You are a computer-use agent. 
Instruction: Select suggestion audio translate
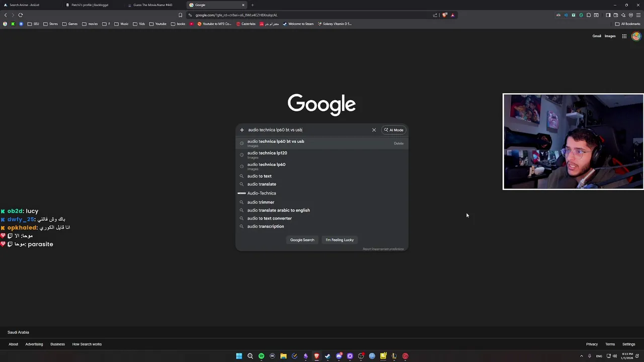tap(322, 184)
